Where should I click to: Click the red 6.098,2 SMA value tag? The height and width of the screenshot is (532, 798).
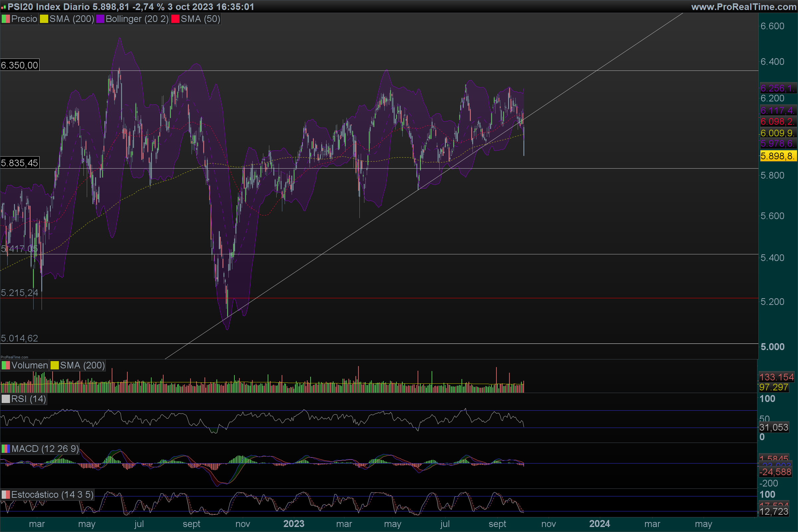pos(777,121)
